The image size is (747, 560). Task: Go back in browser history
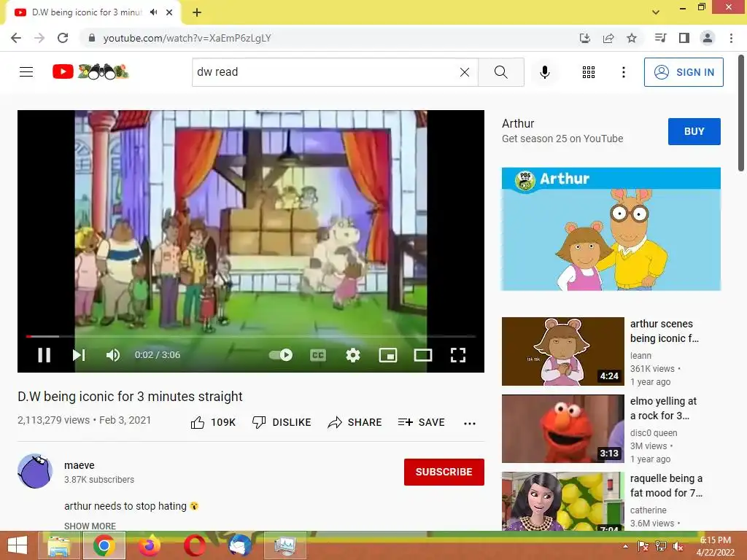[16, 38]
